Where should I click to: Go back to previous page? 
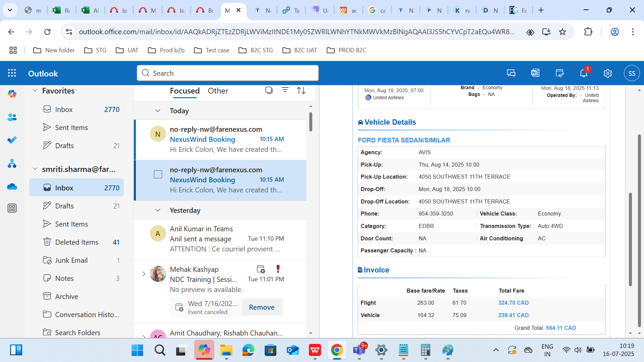coord(11,32)
